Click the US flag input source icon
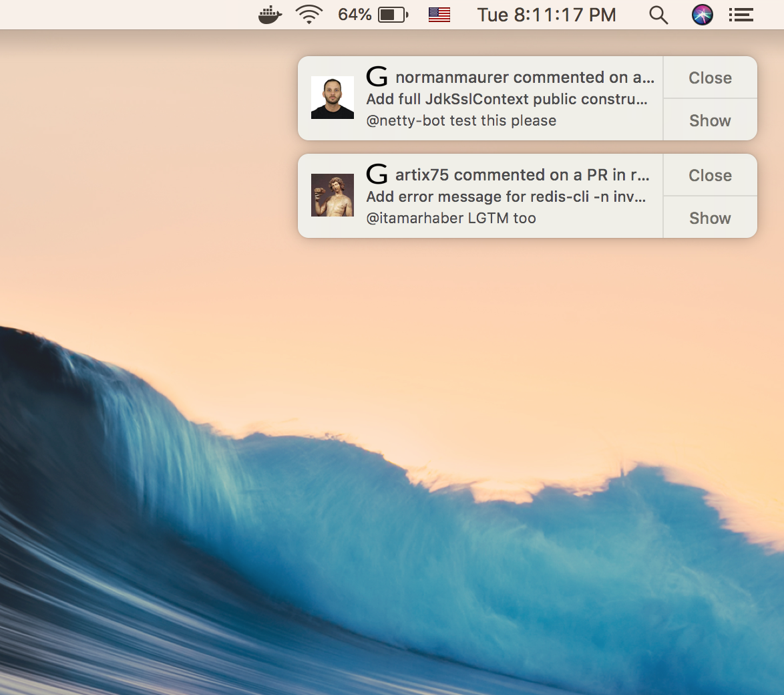 (x=439, y=14)
